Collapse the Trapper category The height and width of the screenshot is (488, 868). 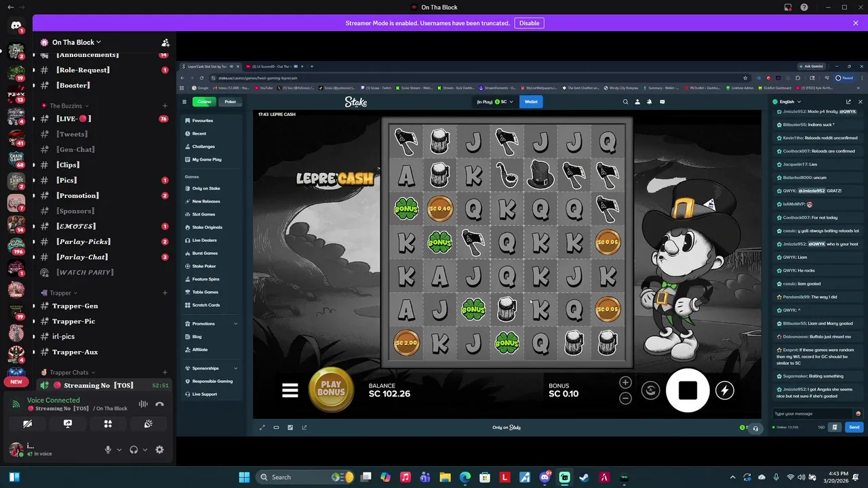point(60,293)
